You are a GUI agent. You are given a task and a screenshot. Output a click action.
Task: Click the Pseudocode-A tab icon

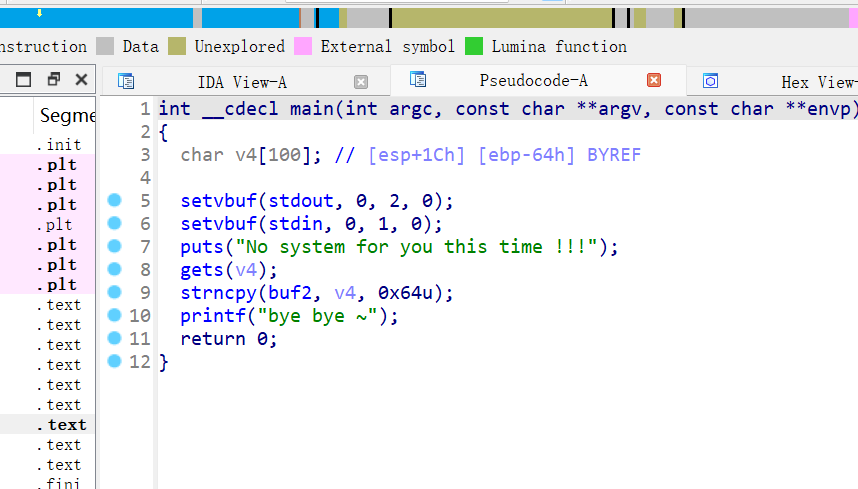[x=418, y=80]
